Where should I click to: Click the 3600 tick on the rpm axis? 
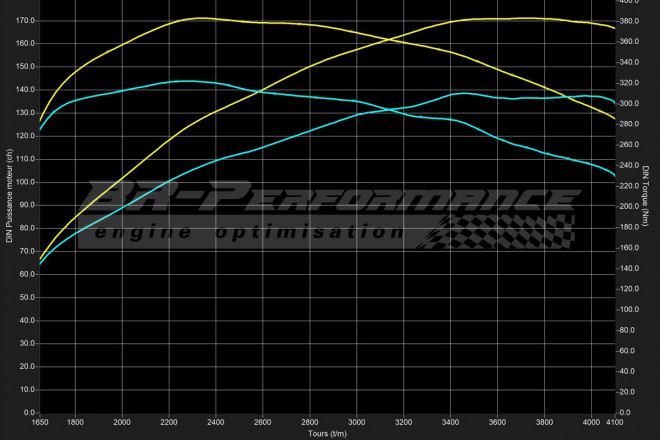coord(498,423)
